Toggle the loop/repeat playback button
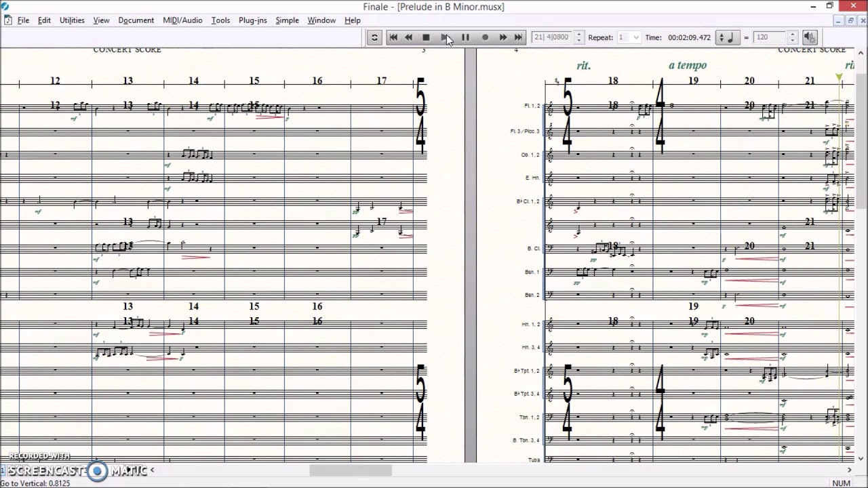Viewport: 868px width, 488px height. point(374,37)
